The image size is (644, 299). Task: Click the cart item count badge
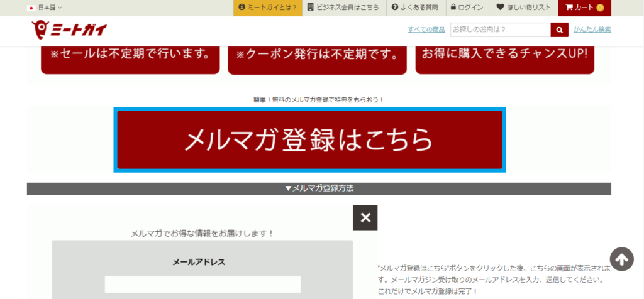[x=600, y=8]
